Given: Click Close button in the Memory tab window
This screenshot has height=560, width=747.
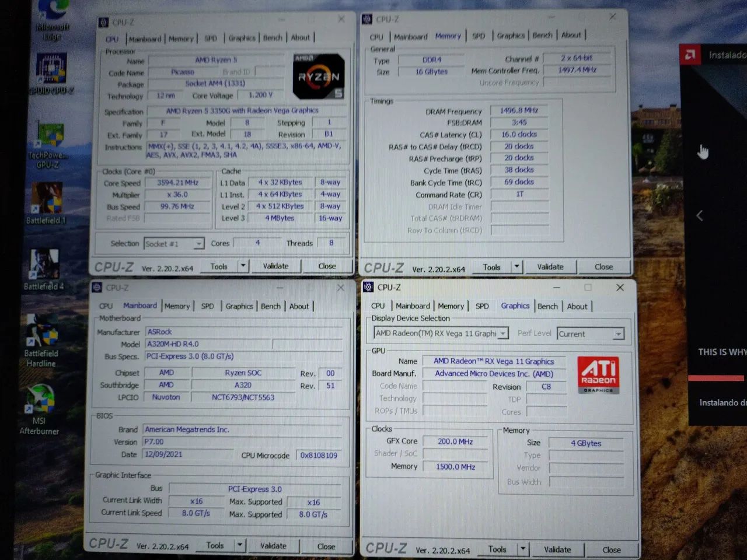Looking at the screenshot, I should (603, 267).
